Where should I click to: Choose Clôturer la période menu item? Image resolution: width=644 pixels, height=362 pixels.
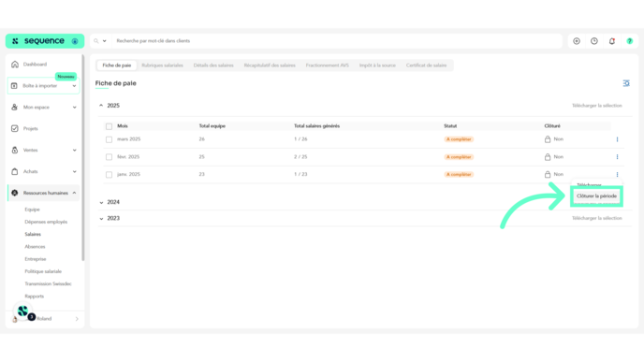596,196
